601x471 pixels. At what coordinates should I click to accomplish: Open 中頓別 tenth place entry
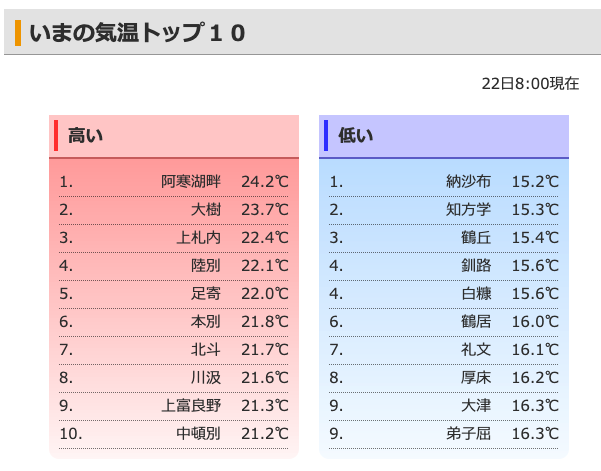click(198, 433)
